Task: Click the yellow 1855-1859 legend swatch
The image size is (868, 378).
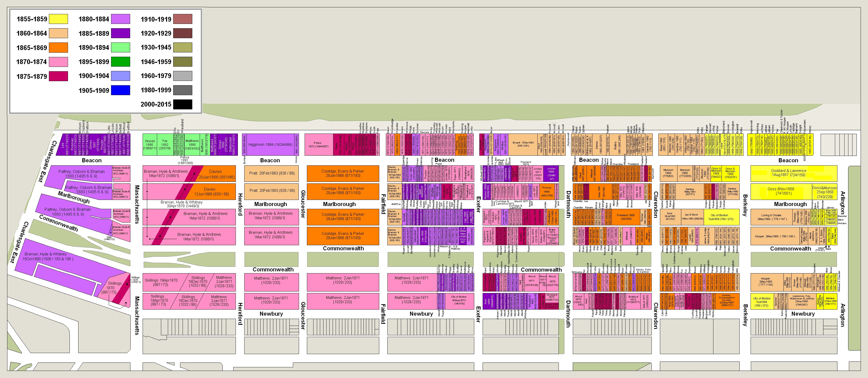Action: [58, 19]
